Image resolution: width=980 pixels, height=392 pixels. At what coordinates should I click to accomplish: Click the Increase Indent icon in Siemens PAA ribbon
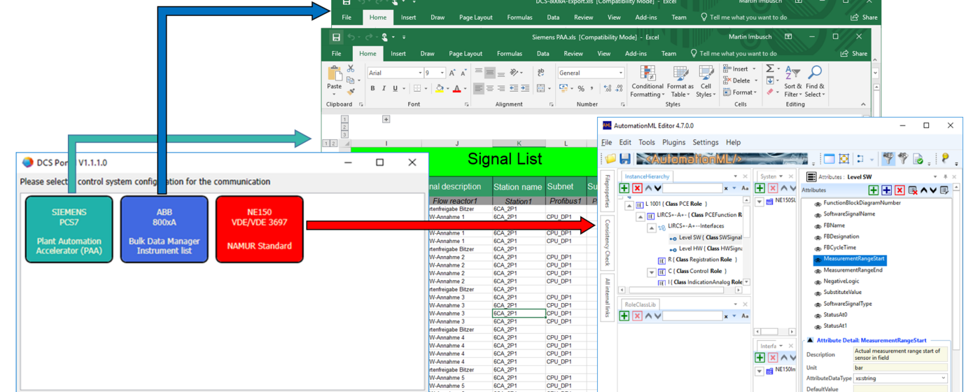pyautogui.click(x=525, y=89)
